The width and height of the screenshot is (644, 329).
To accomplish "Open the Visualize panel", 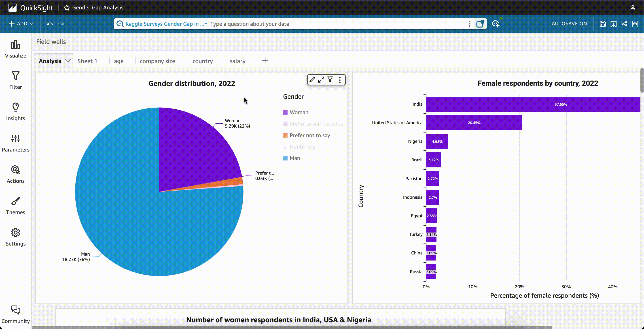I will (15, 49).
